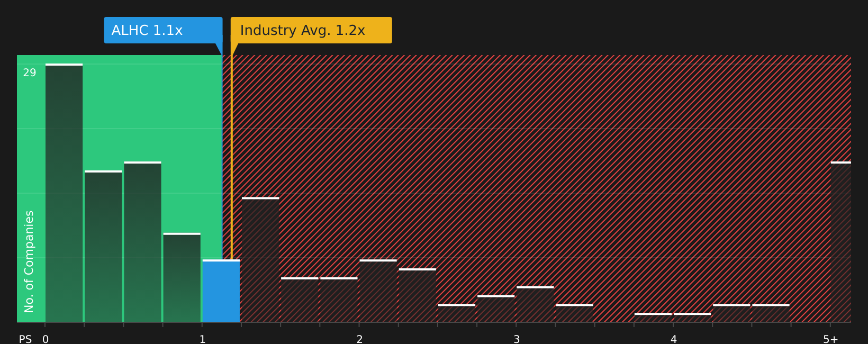Viewport: 868px width, 344px height.
Task: Click the x-axis tick label 4
Action: [x=674, y=339]
